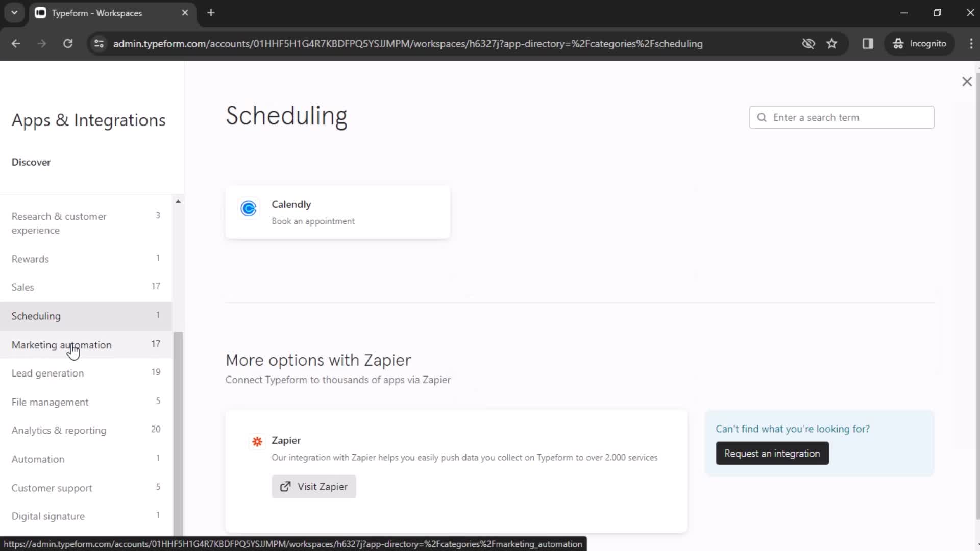Click the Visit Zapier button
980x551 pixels.
click(314, 486)
